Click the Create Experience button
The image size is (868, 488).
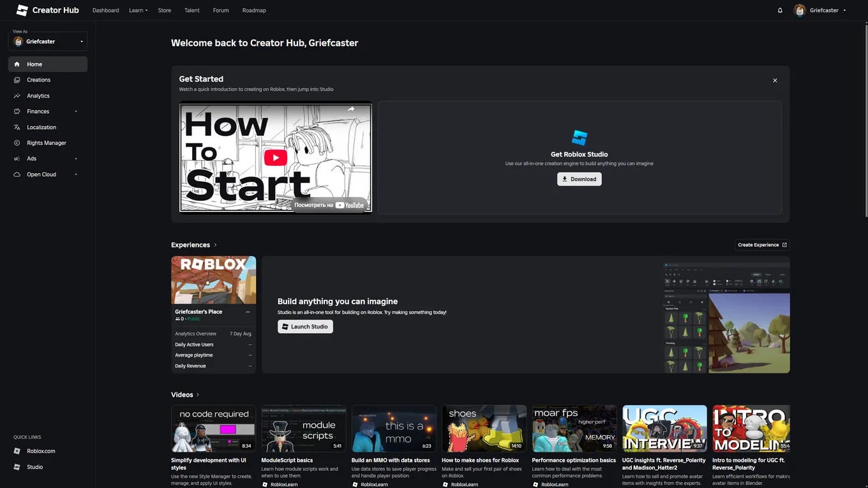[x=762, y=245]
